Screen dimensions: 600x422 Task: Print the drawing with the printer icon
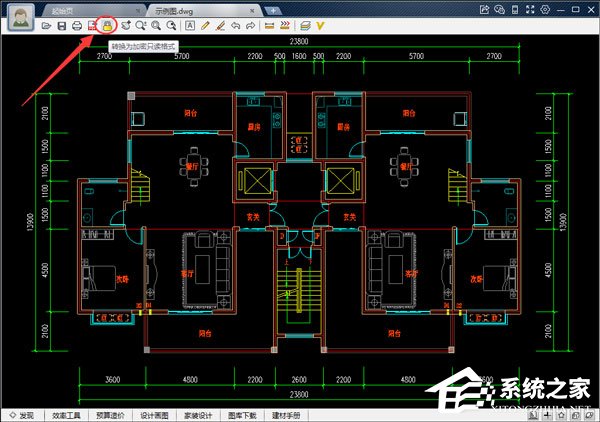pos(77,26)
